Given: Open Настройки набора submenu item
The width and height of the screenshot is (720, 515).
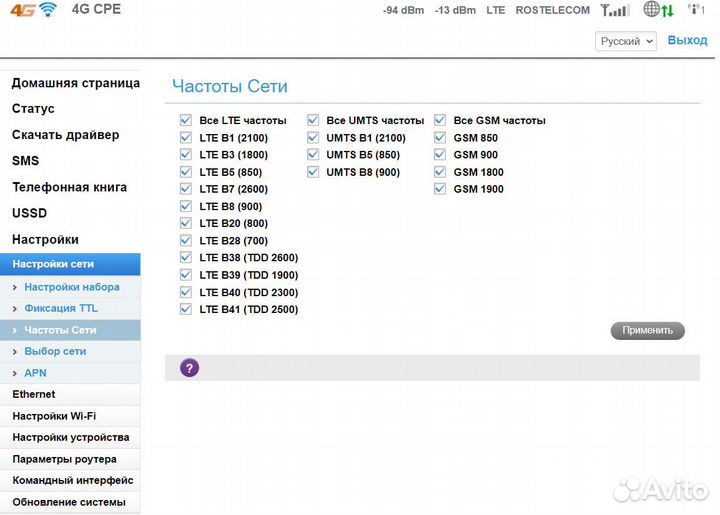Looking at the screenshot, I should (70, 287).
